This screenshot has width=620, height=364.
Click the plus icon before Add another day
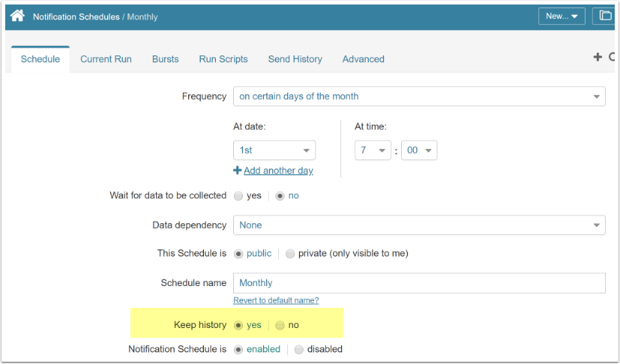click(237, 170)
